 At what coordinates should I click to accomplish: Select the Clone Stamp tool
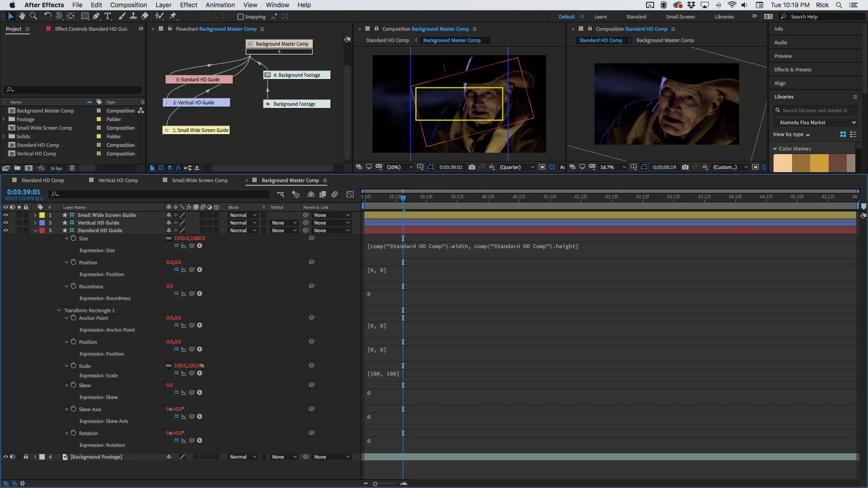pyautogui.click(x=133, y=16)
